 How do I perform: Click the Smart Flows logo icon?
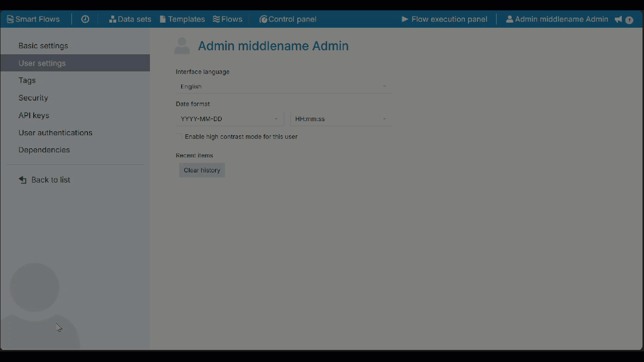pos(10,19)
